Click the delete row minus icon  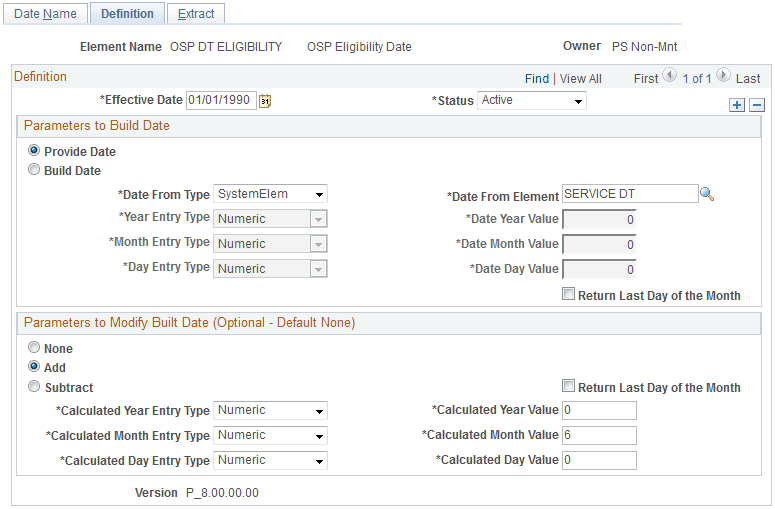(x=757, y=105)
